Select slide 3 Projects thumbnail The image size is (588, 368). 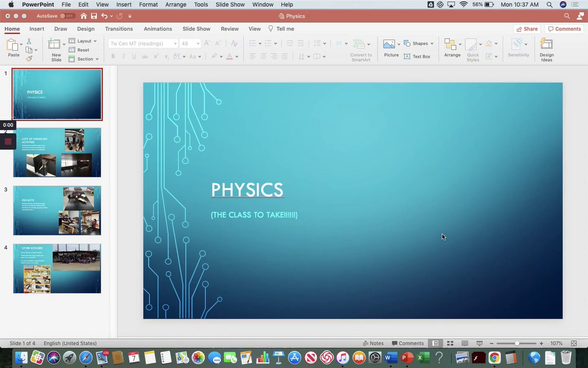click(57, 211)
